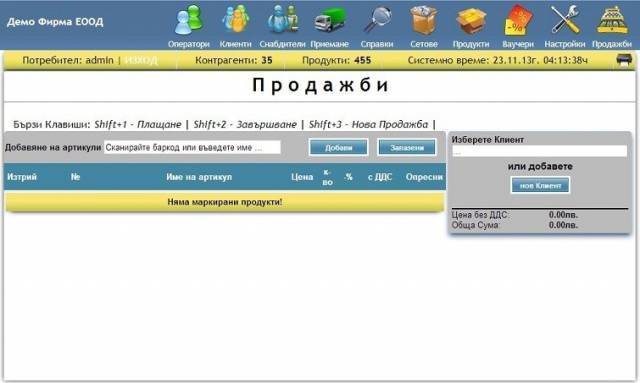640x383 pixels.
Task: Click the Ваучери menu label
Action: (518, 44)
